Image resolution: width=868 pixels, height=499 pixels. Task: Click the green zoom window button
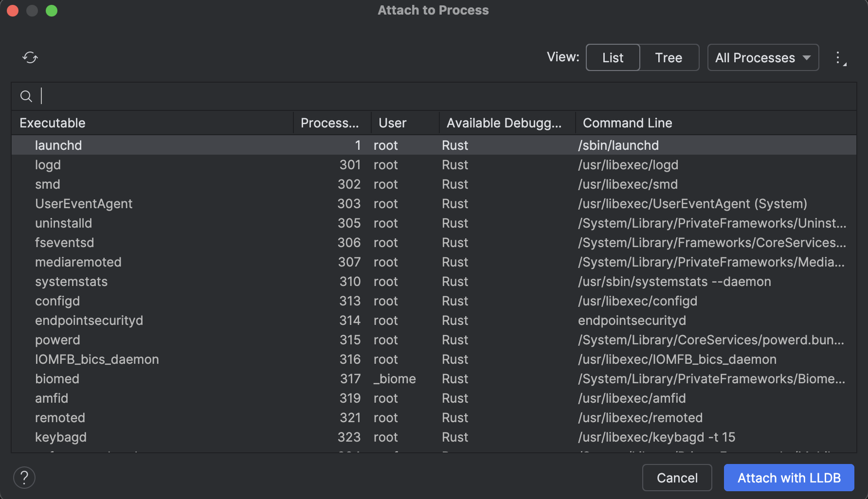[x=51, y=10]
